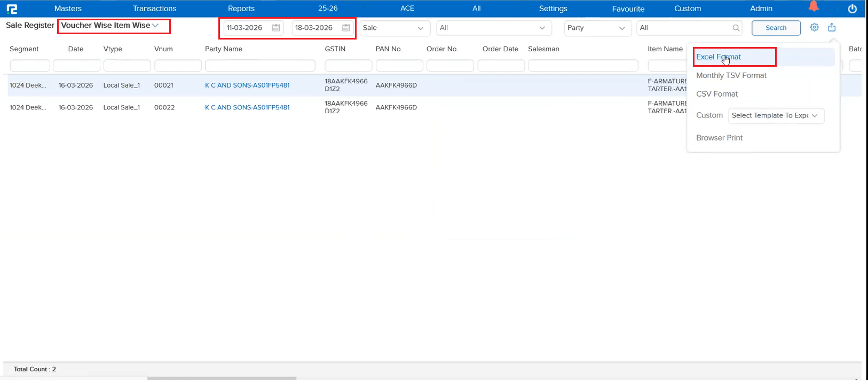
Task: Click the export share icon
Action: pos(832,27)
